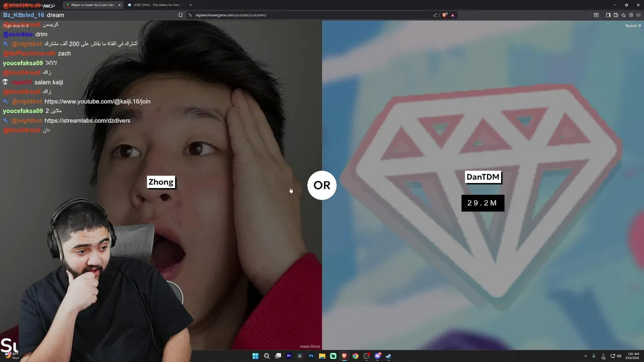The height and width of the screenshot is (362, 644).
Task: Click the "Image: Zhong" credit text
Action: [x=310, y=346]
